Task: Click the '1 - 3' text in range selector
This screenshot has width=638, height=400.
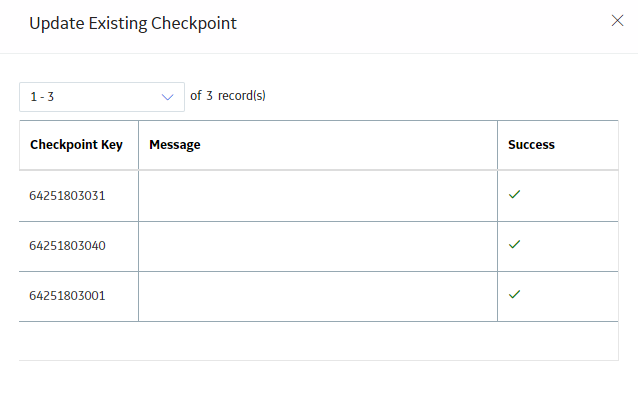Action: [42, 97]
